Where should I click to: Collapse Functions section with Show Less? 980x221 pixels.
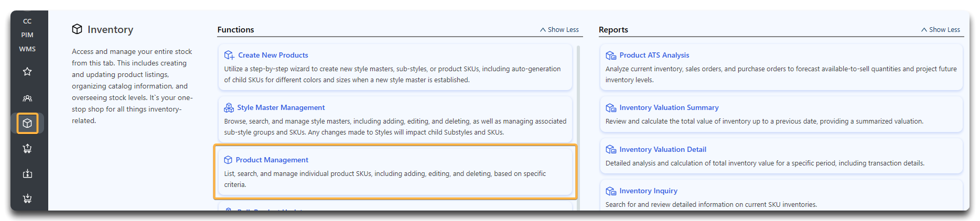click(559, 30)
